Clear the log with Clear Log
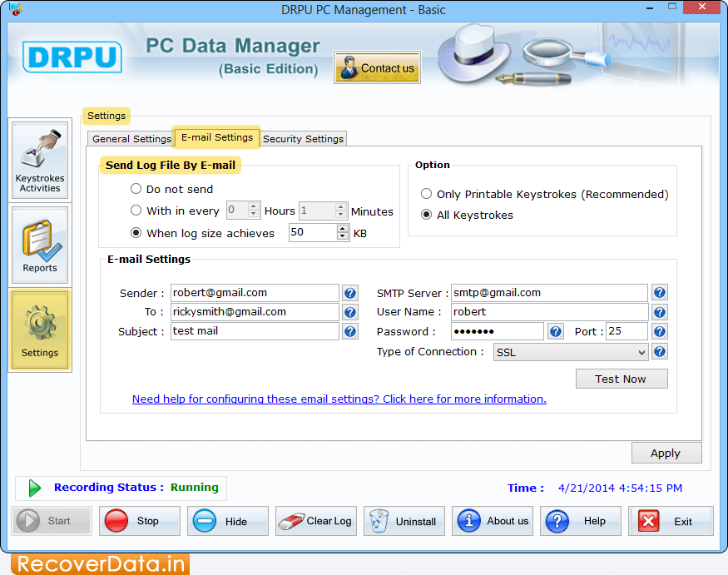 pos(316,521)
